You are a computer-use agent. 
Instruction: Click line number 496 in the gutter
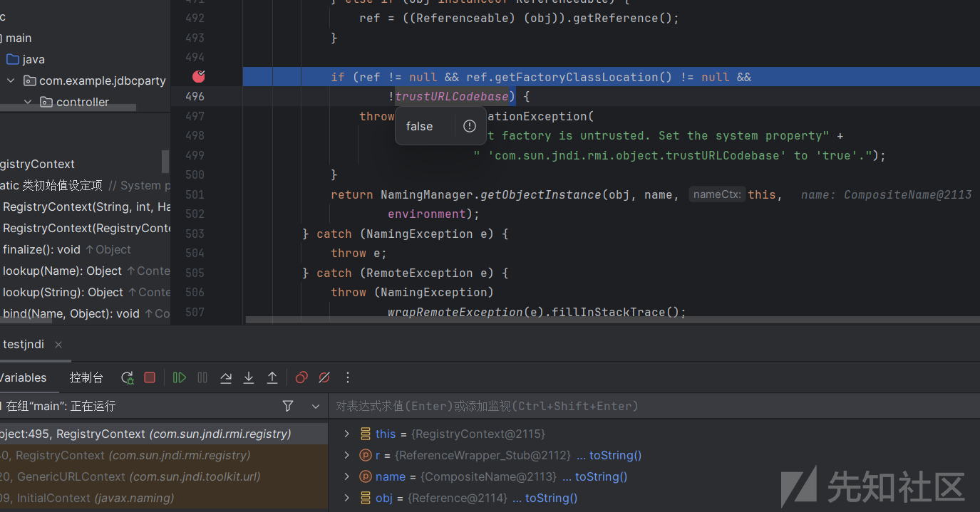(x=195, y=96)
